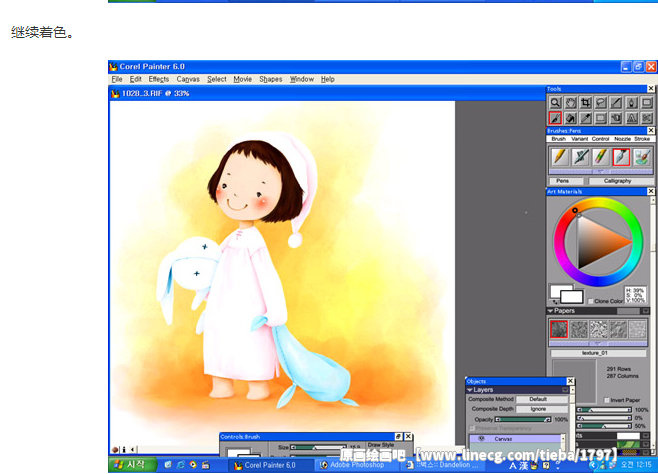Click the front white color rectangle
The image size is (658, 474).
click(x=561, y=291)
